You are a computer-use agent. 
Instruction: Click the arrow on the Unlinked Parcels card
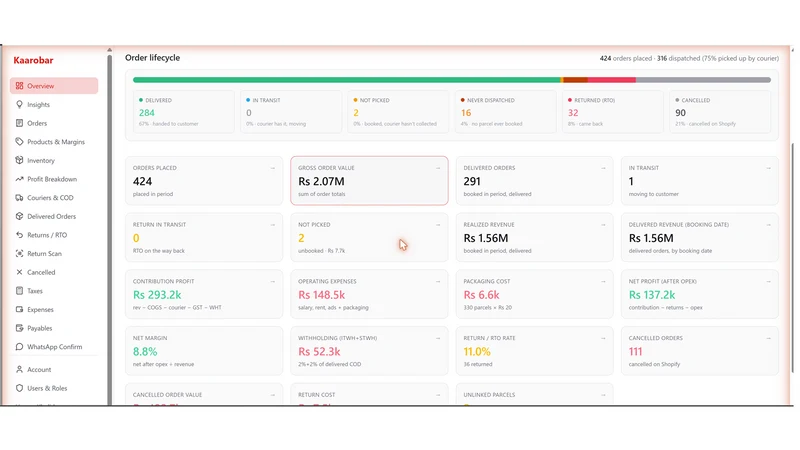click(603, 394)
